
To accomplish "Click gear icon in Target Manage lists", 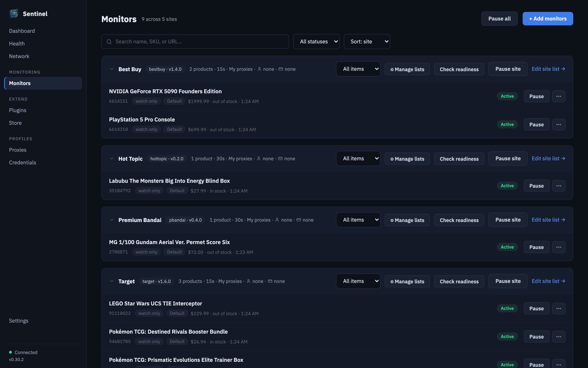I will 392,282.
